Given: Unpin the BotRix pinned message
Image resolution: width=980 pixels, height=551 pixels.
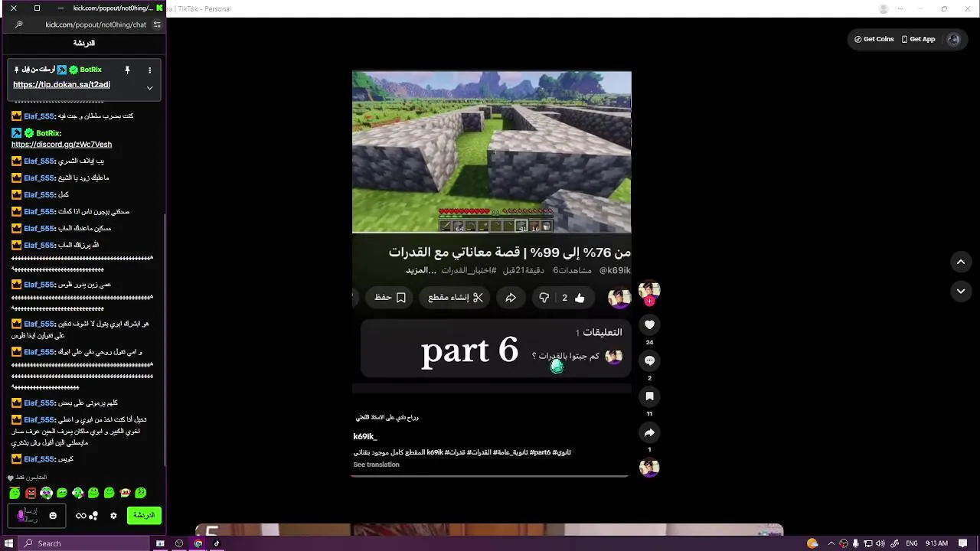Looking at the screenshot, I should (x=127, y=70).
